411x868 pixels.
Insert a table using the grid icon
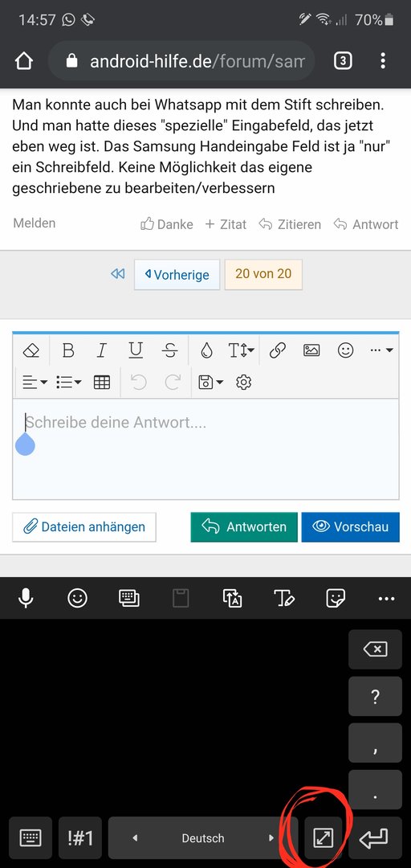(102, 382)
